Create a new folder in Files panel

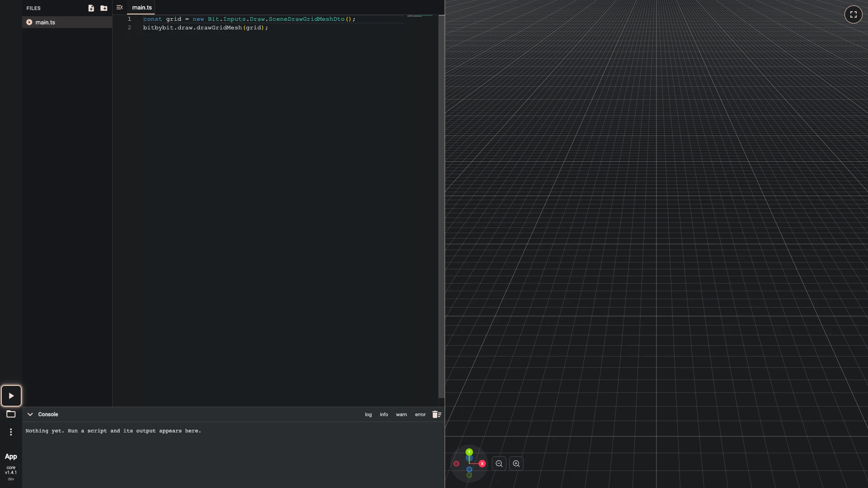(x=104, y=8)
